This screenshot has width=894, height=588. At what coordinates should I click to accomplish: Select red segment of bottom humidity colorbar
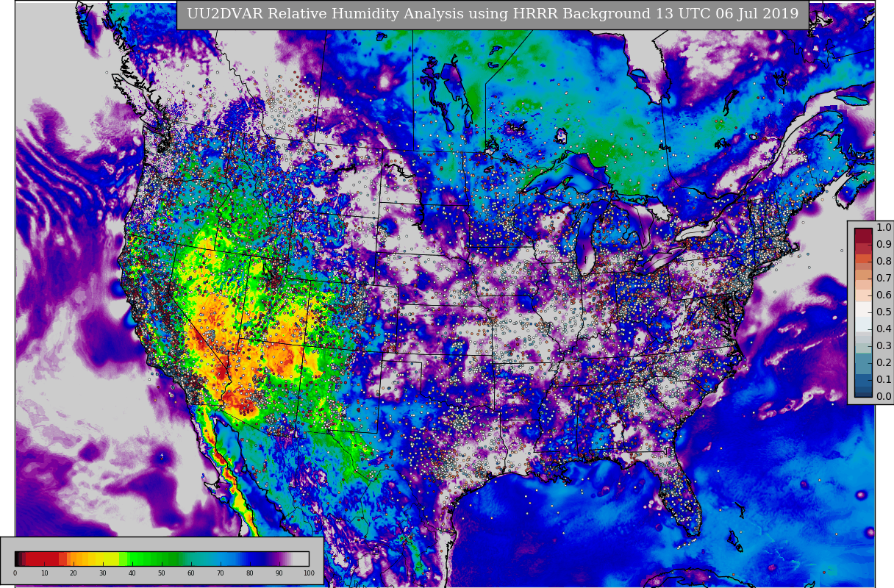[x=43, y=559]
